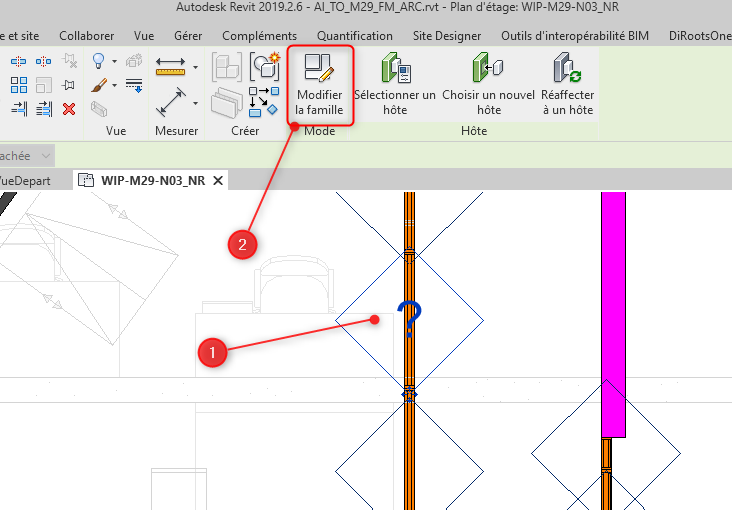This screenshot has width=732, height=510.
Task: Select the paint brush tool icon
Action: click(98, 86)
